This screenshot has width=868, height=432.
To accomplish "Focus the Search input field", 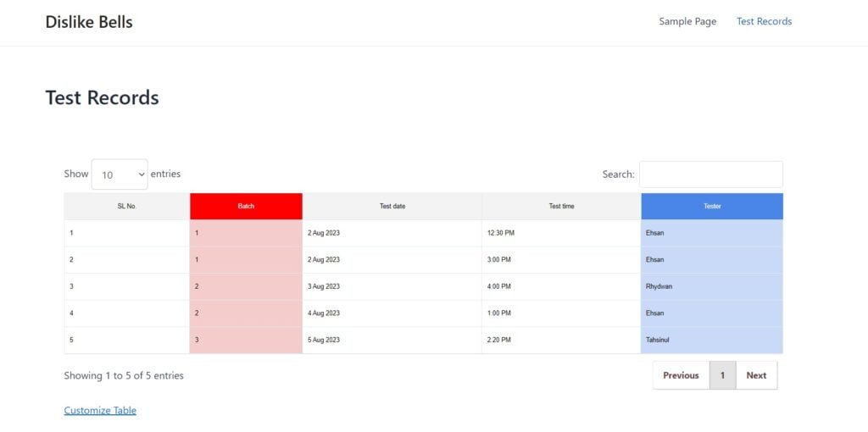I will point(711,174).
